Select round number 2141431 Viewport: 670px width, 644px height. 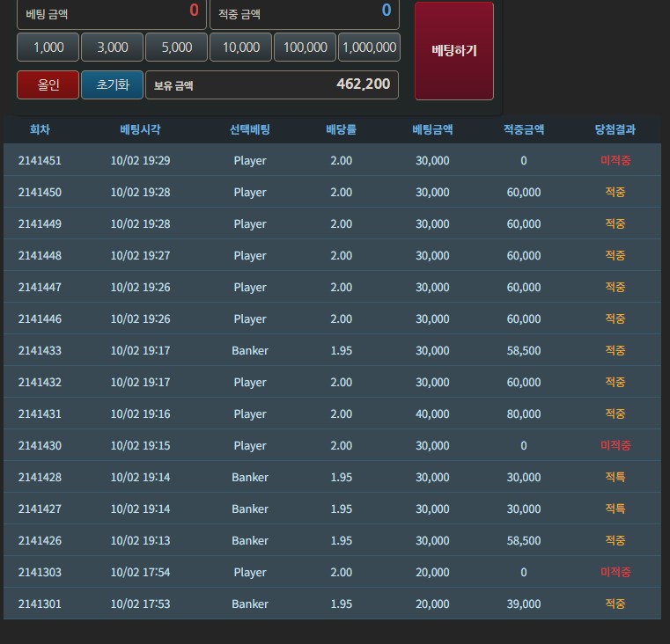[x=40, y=413]
